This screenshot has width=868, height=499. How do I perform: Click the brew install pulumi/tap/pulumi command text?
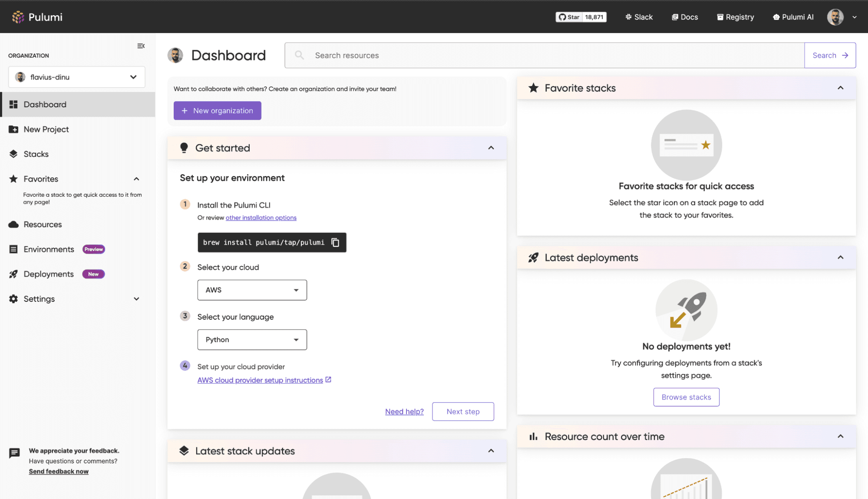point(264,242)
